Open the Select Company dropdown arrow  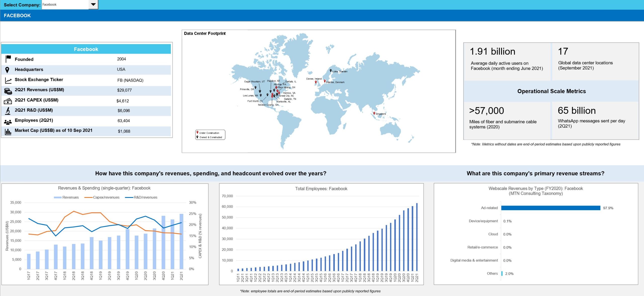click(x=93, y=5)
